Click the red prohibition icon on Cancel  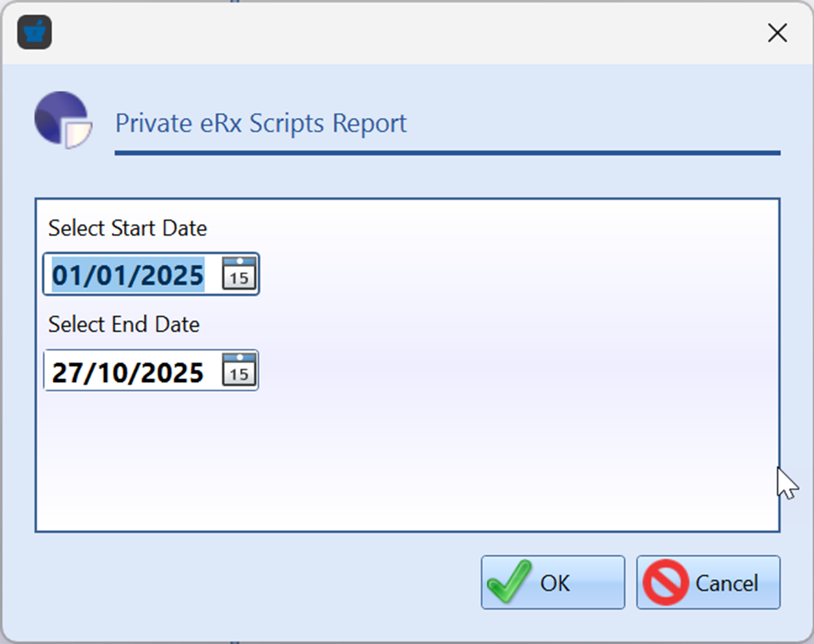pos(665,582)
